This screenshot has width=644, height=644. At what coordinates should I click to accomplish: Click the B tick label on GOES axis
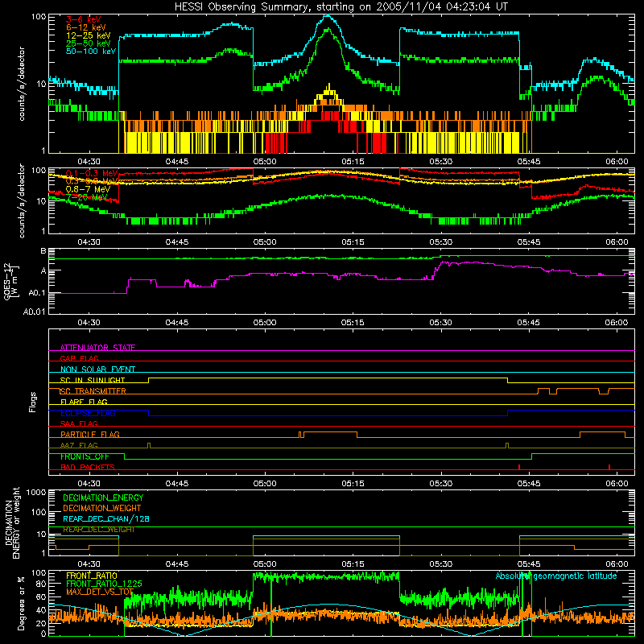[x=43, y=251]
